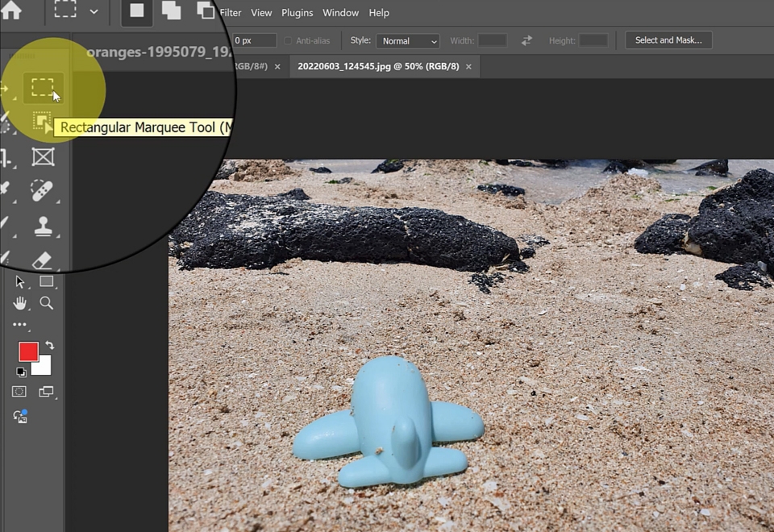Open the Plugins menu
This screenshot has width=774, height=532.
298,13
